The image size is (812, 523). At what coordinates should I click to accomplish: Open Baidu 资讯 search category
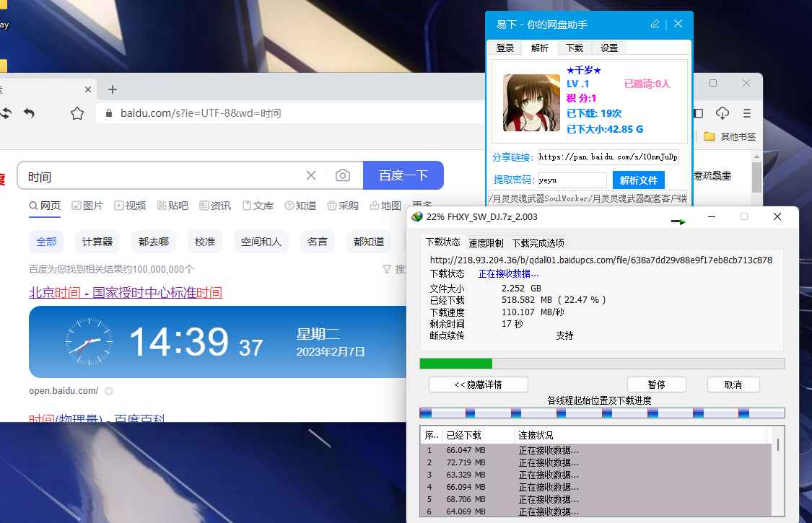(215, 206)
